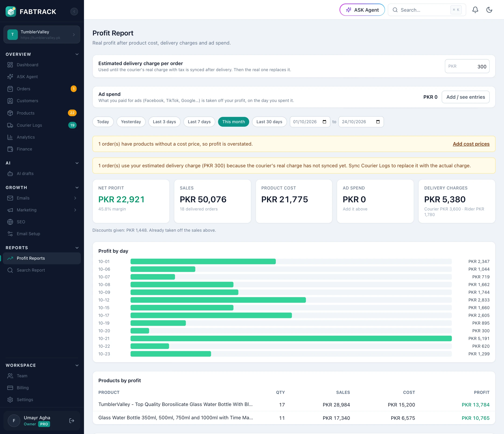Expand the Emails submenu arrow
This screenshot has height=434, width=504.
coord(75,198)
